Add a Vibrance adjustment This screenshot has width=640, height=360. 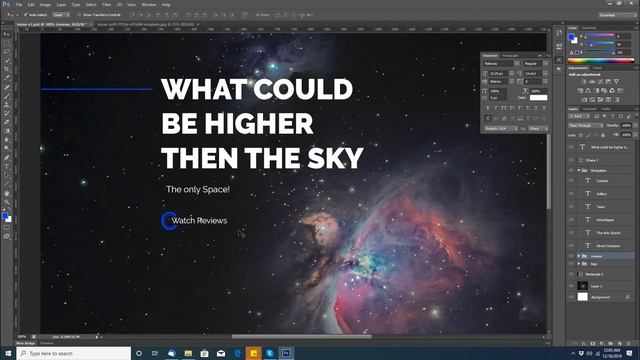click(616, 82)
